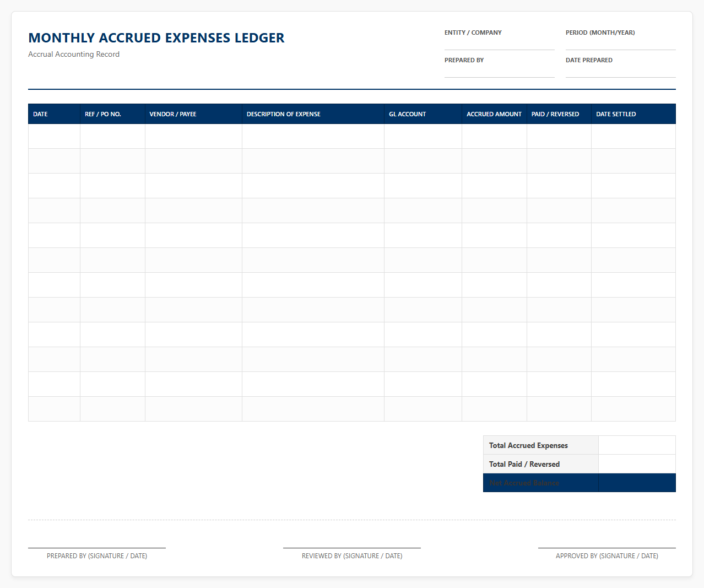Click the VENDOR / PAYEE column header
Viewport: 704px width, 588px height.
(x=193, y=114)
